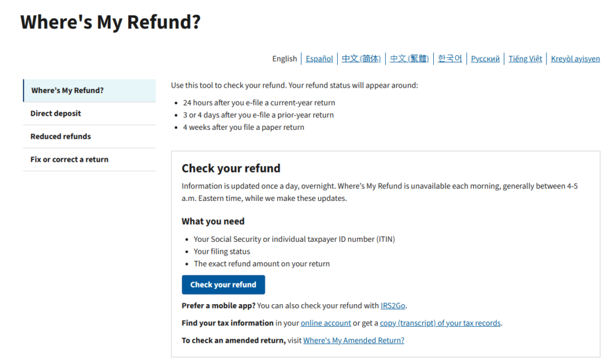Select the 한국어 language option
The height and width of the screenshot is (364, 607).
pos(450,58)
